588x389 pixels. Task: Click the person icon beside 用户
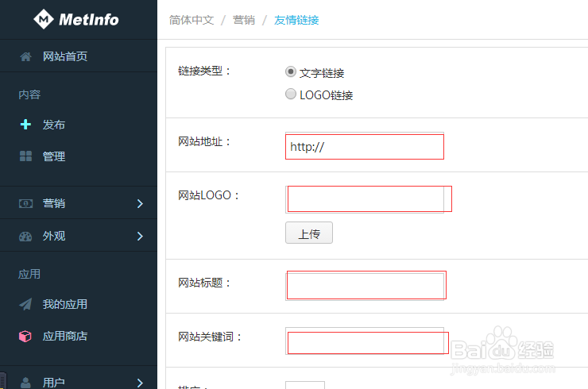25,383
